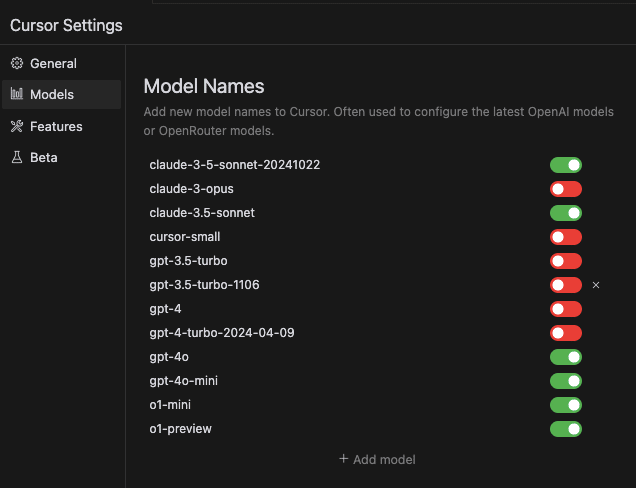The image size is (636, 488).
Task: Click the General gear icon
Action: [x=17, y=63]
